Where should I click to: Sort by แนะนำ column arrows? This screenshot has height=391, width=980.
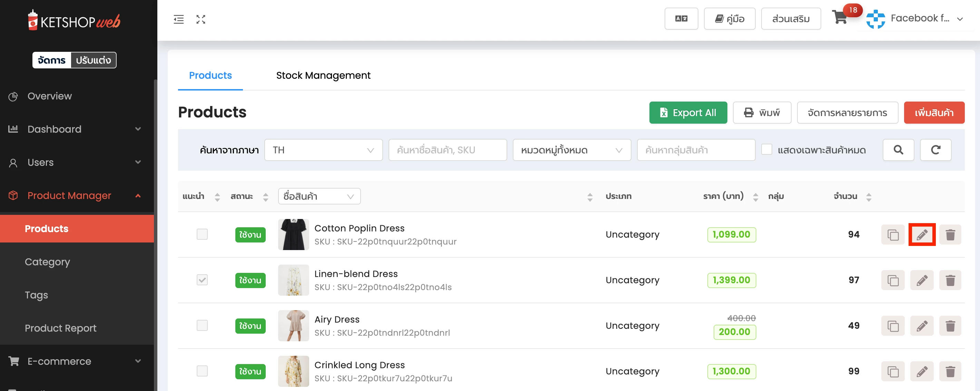(x=217, y=197)
